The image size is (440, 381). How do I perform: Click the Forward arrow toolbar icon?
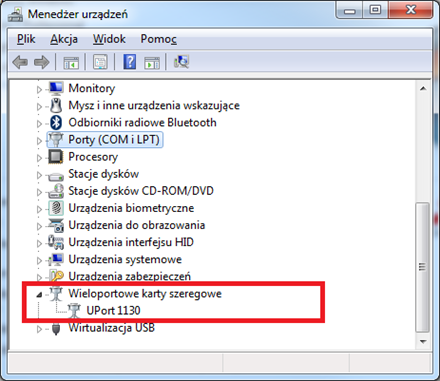(42, 62)
